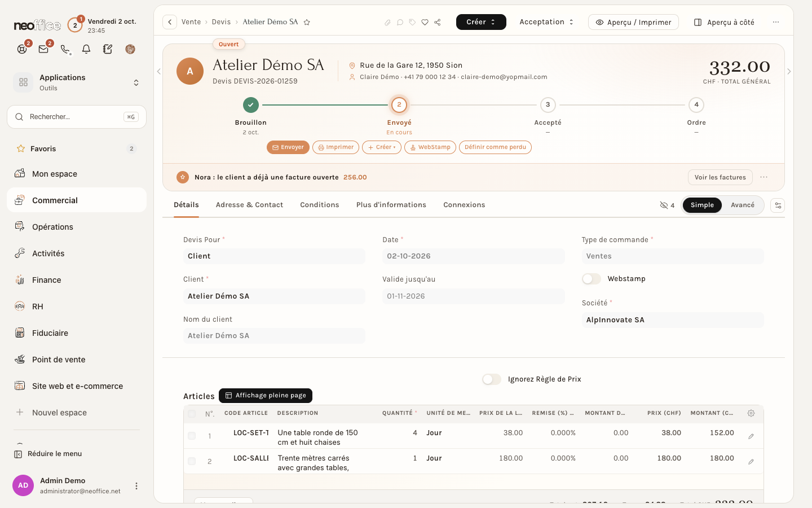Image resolution: width=812 pixels, height=508 pixels.
Task: Switch to the Adresse & Contact tab
Action: (249, 205)
